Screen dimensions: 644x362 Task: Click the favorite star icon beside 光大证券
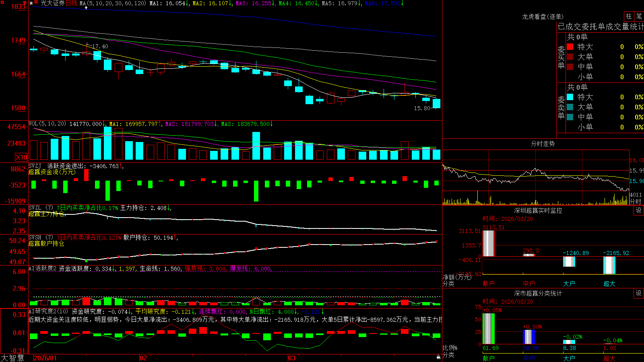(31, 3)
